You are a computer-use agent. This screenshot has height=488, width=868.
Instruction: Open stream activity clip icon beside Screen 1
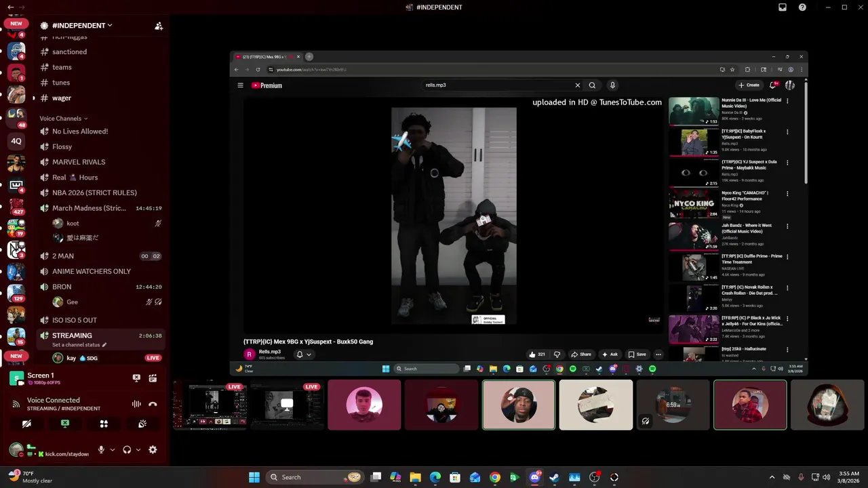coord(153,378)
